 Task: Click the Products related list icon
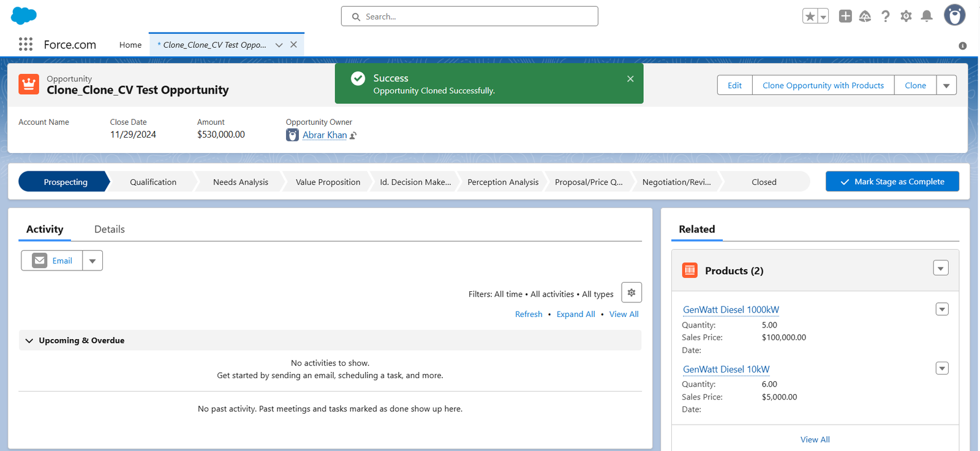tap(690, 270)
